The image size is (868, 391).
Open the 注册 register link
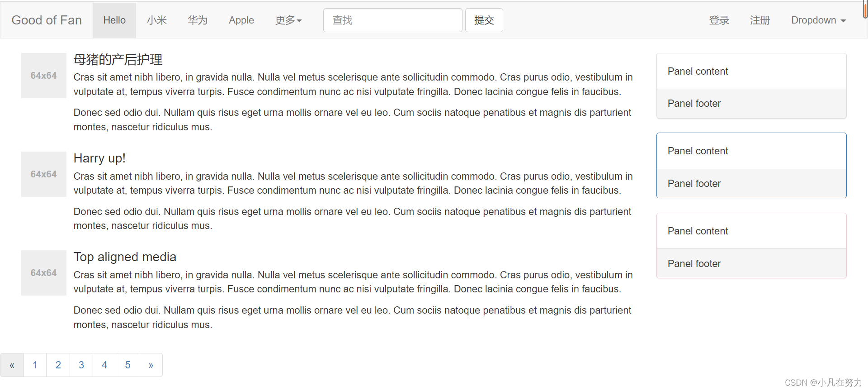point(760,20)
